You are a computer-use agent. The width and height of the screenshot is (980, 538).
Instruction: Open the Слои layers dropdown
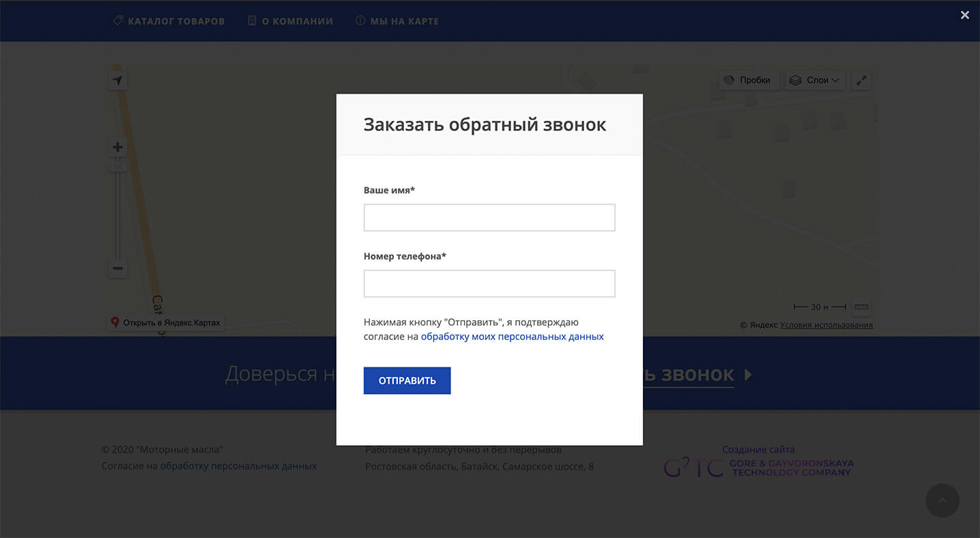point(816,81)
